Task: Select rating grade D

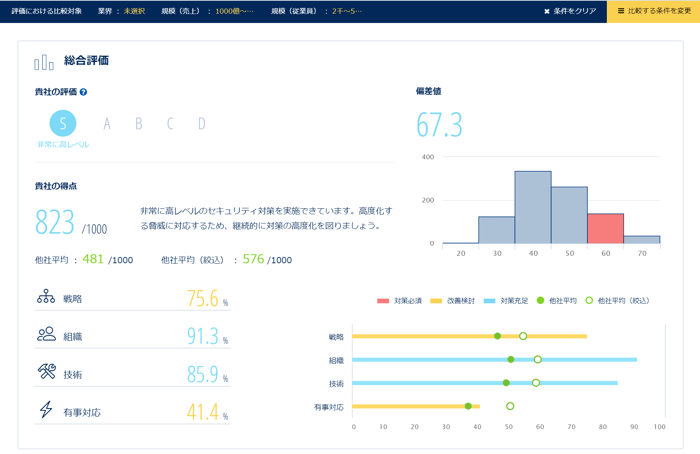Action: tap(201, 124)
